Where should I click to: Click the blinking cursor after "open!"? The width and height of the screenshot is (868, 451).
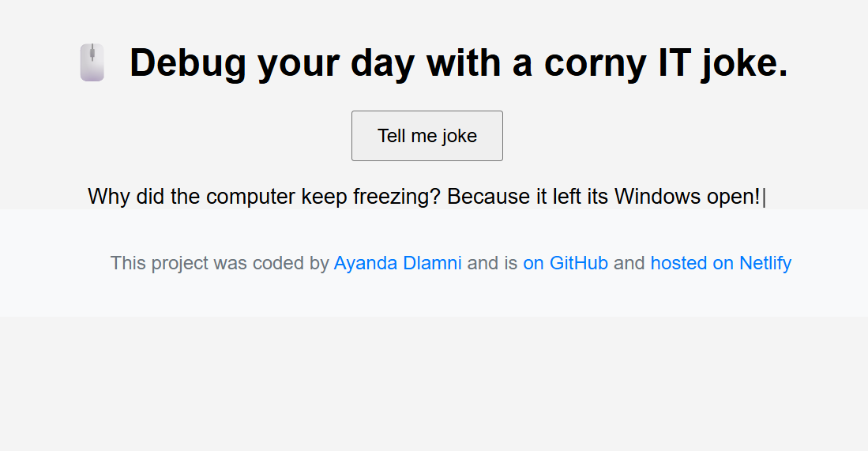pos(764,197)
